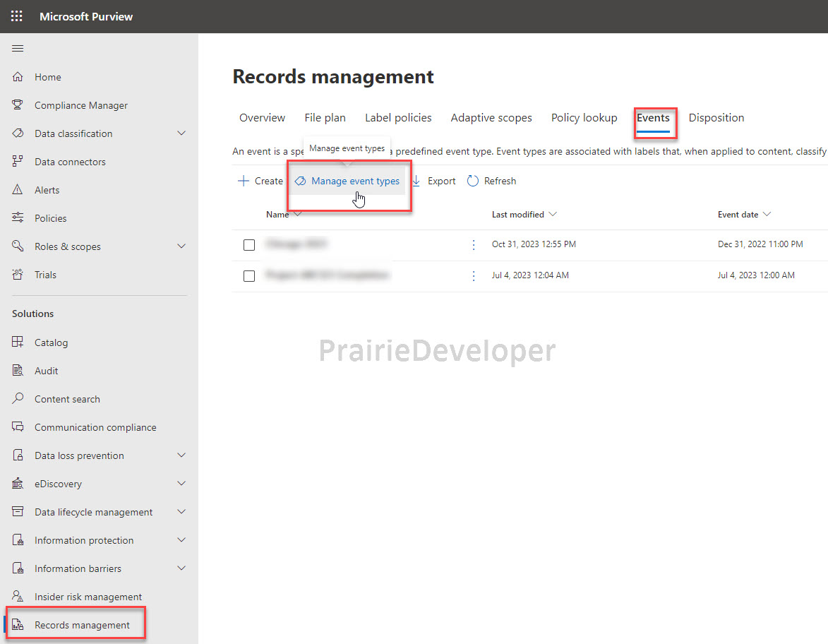Click the Home house icon
Viewport: 828px width, 644px height.
(x=18, y=76)
